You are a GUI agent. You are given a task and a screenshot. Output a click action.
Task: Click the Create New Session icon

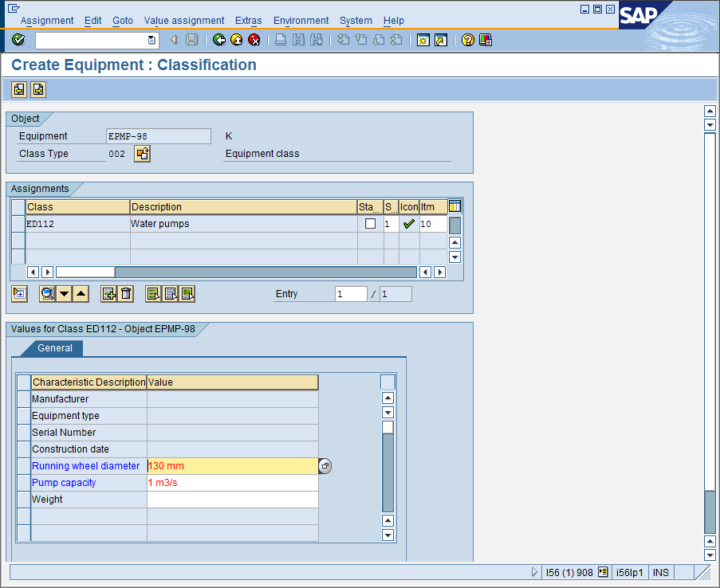423,41
